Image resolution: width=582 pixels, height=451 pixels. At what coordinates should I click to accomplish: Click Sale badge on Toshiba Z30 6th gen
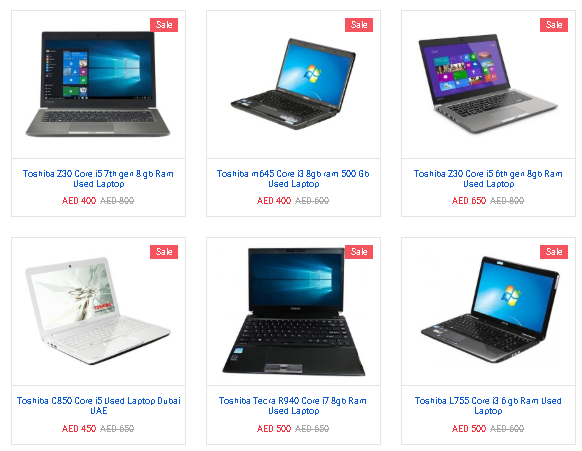click(x=554, y=25)
